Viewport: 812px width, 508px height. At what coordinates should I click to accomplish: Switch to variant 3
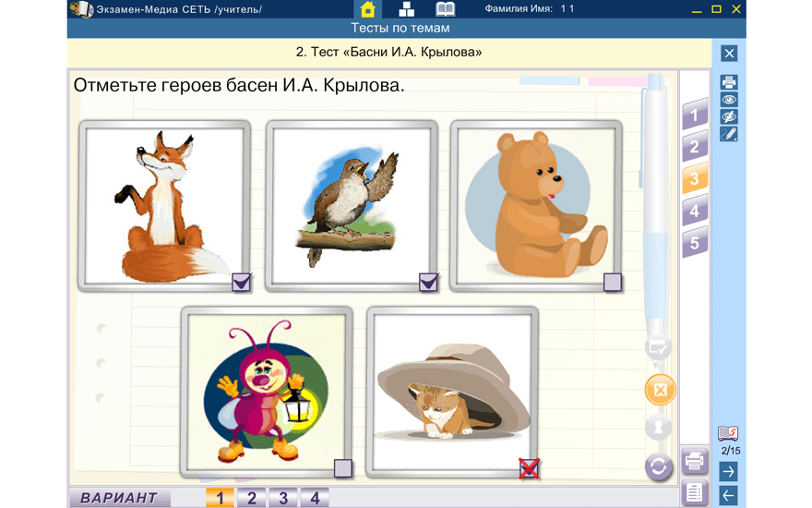click(283, 498)
